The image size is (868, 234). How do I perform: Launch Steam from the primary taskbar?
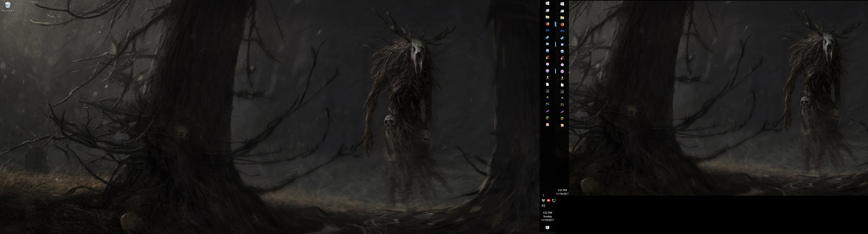click(x=547, y=37)
